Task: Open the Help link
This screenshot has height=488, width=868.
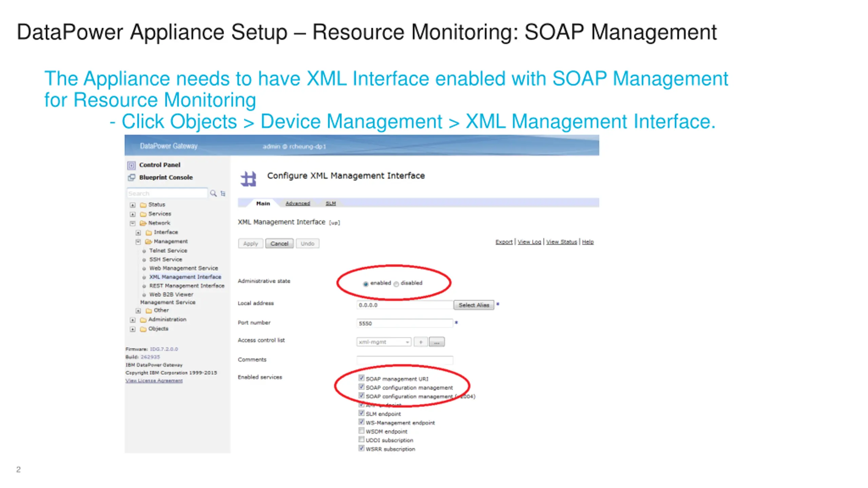Action: coord(588,242)
